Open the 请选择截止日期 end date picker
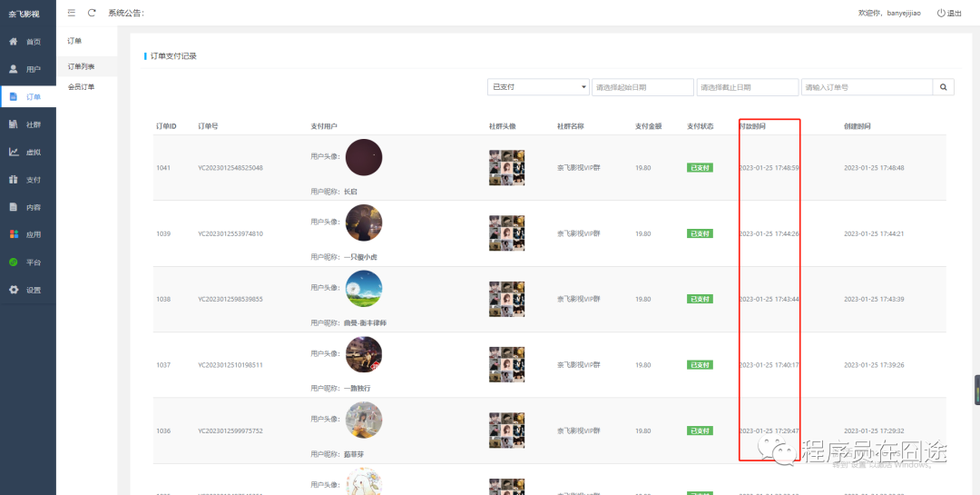 747,87
